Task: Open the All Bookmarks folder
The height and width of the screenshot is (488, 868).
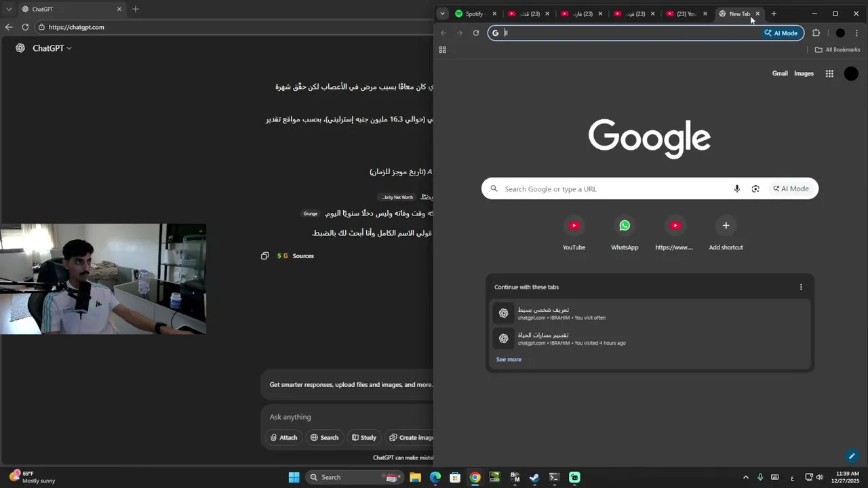Action: coord(837,49)
